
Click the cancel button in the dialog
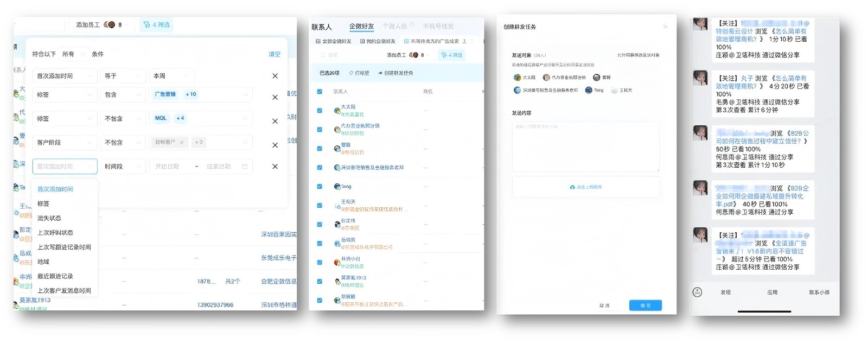(604, 305)
